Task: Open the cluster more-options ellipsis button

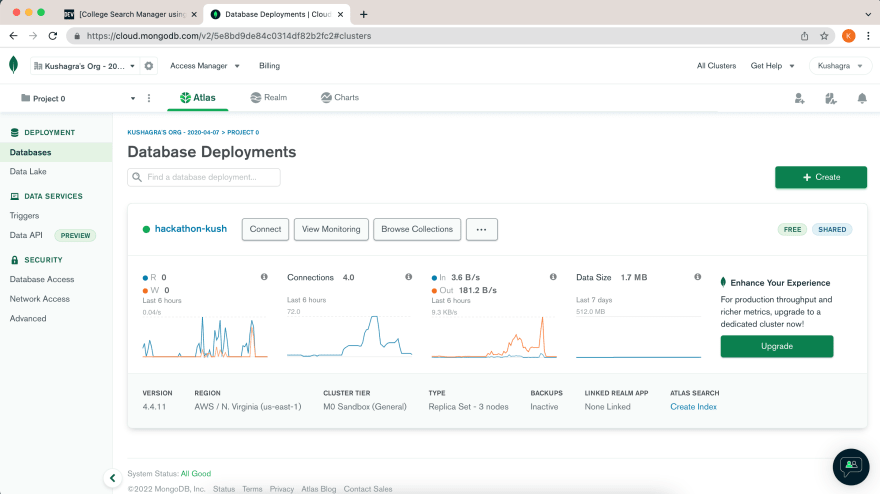Action: (x=482, y=229)
